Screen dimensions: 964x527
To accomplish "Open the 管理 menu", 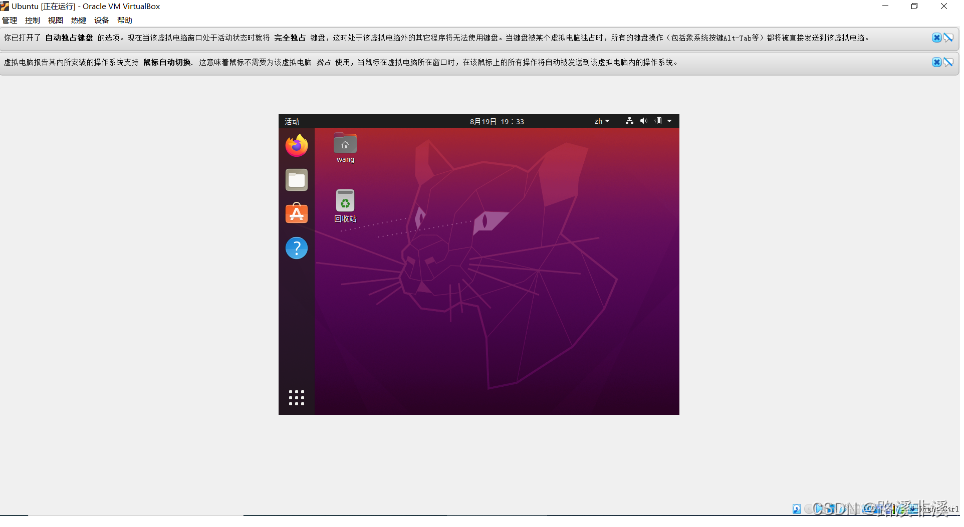I will click(10, 20).
